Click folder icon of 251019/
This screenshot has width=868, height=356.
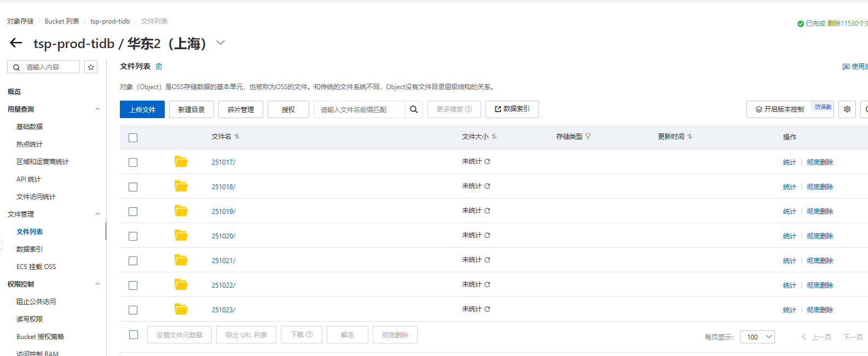click(x=181, y=211)
